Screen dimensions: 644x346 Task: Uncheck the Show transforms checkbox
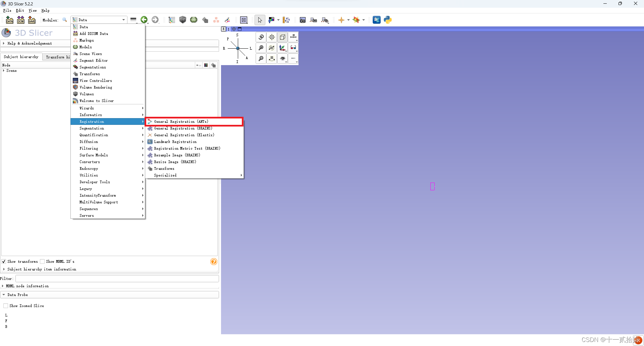[x=4, y=261]
